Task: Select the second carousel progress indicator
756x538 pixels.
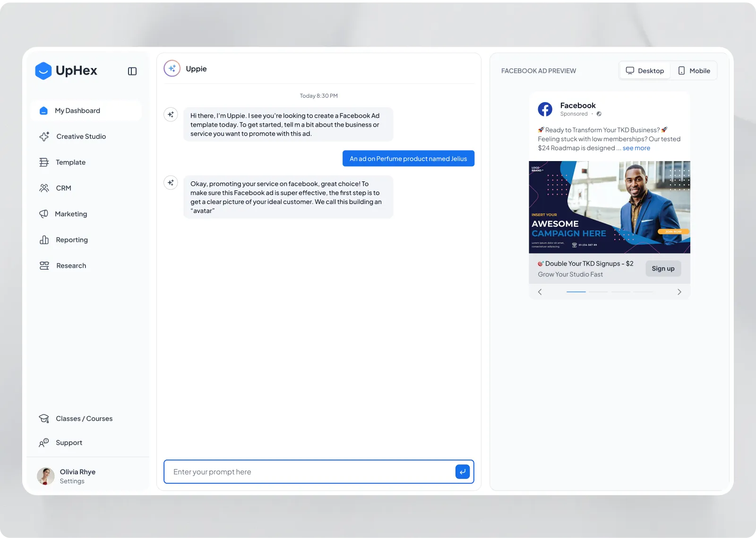Action: pyautogui.click(x=598, y=292)
